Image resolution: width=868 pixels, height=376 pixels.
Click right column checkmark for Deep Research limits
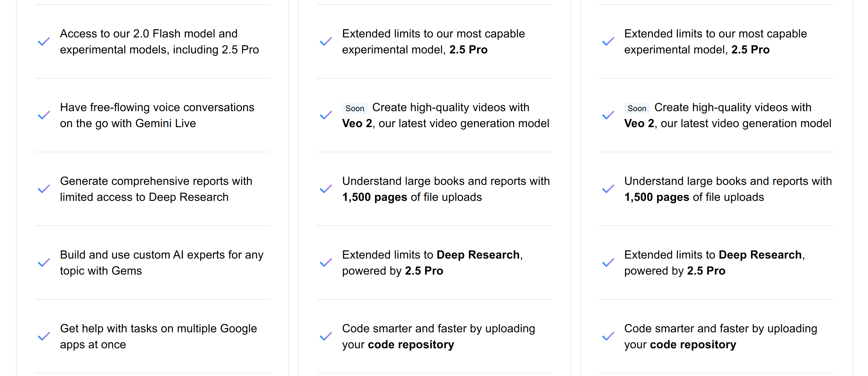[608, 263]
